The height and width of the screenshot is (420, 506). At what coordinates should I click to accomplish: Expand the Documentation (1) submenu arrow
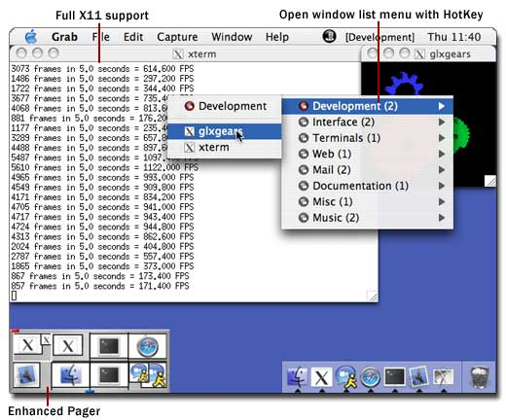442,186
